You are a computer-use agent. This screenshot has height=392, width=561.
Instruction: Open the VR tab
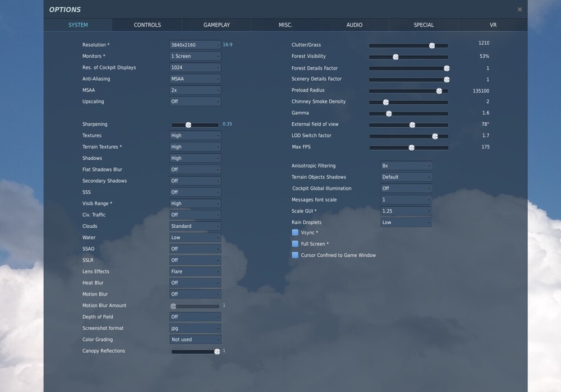(x=493, y=25)
